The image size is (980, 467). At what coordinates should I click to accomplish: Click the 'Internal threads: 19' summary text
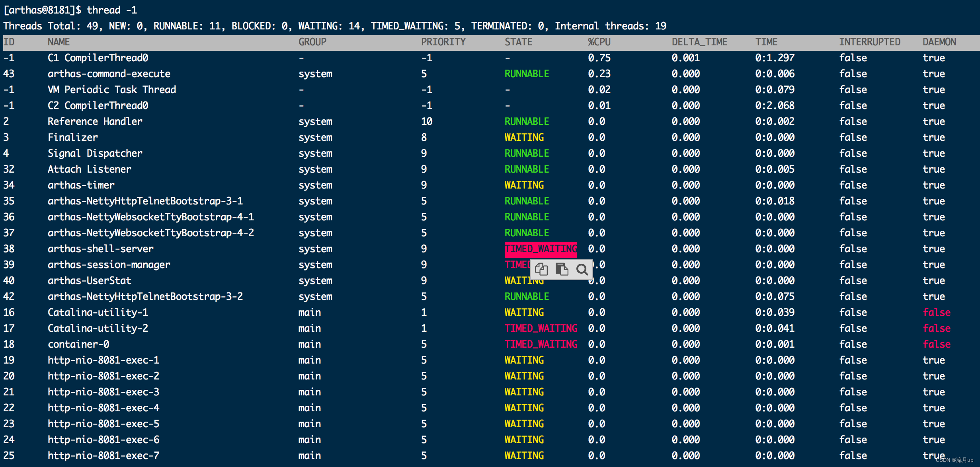(x=611, y=26)
